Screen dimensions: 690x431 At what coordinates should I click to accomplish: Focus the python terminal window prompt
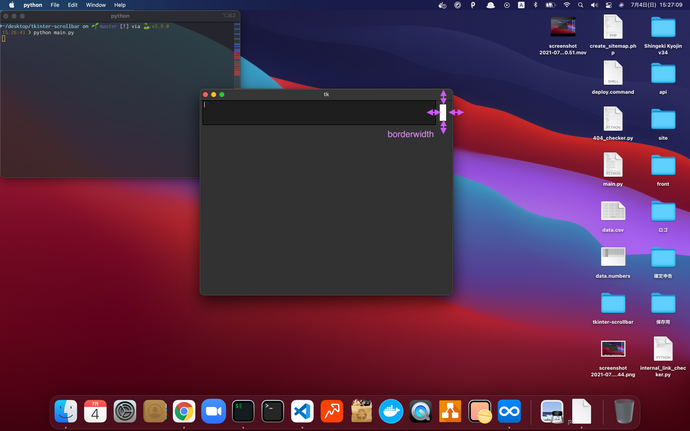[4, 39]
